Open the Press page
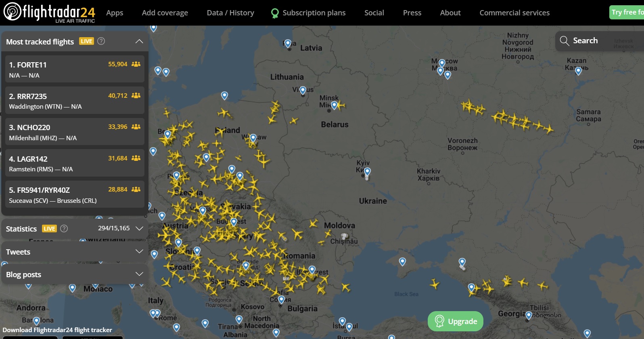Screen dimensions: 644x339 (x=412, y=13)
